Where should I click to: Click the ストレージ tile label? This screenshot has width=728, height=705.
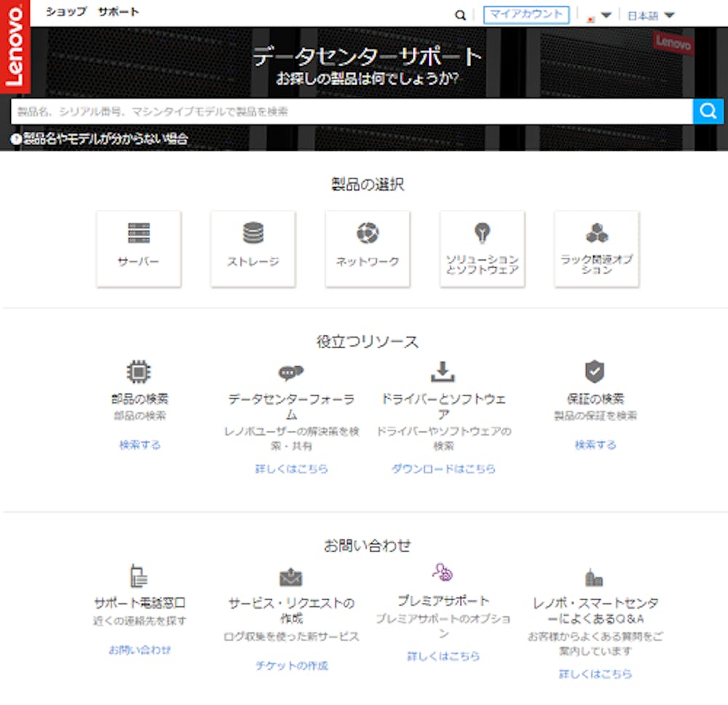pyautogui.click(x=253, y=261)
